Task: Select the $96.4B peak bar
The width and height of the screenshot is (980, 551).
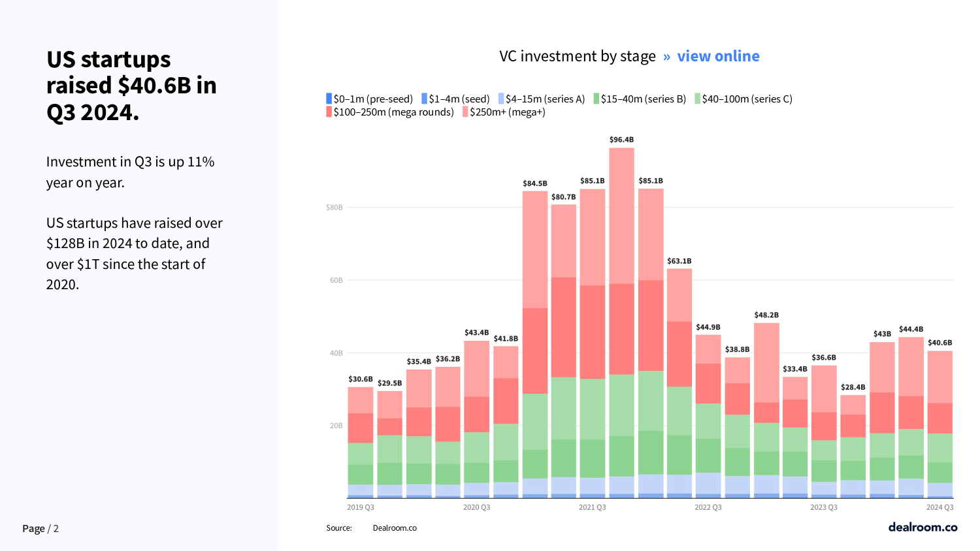Action: 621,323
